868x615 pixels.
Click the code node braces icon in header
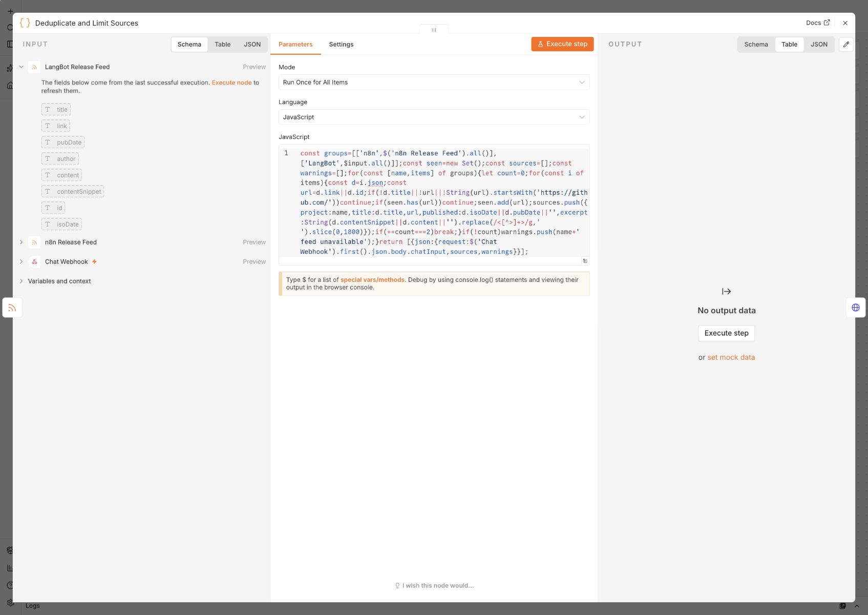pyautogui.click(x=25, y=23)
